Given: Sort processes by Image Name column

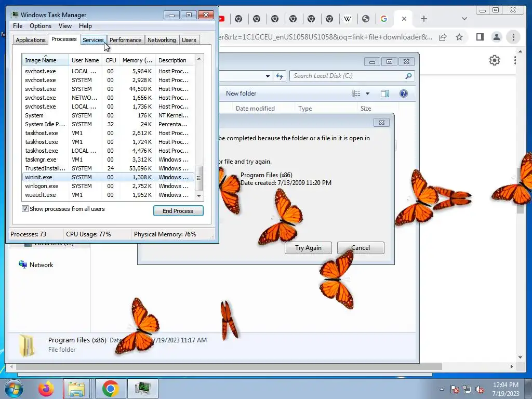Looking at the screenshot, I should (x=45, y=60).
